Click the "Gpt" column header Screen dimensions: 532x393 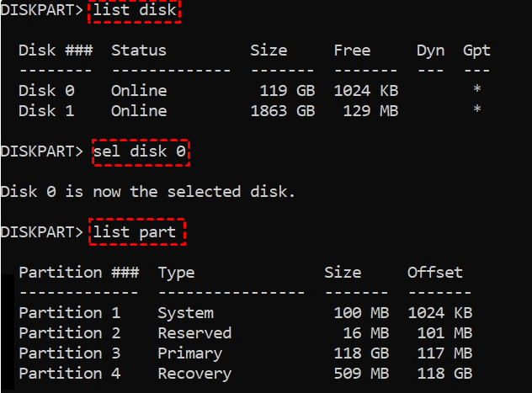pos(476,50)
